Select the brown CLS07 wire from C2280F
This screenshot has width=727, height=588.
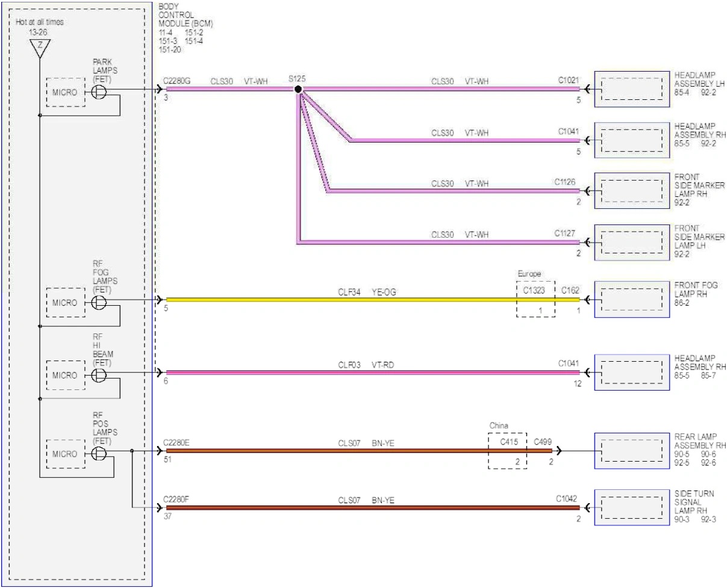tap(372, 508)
